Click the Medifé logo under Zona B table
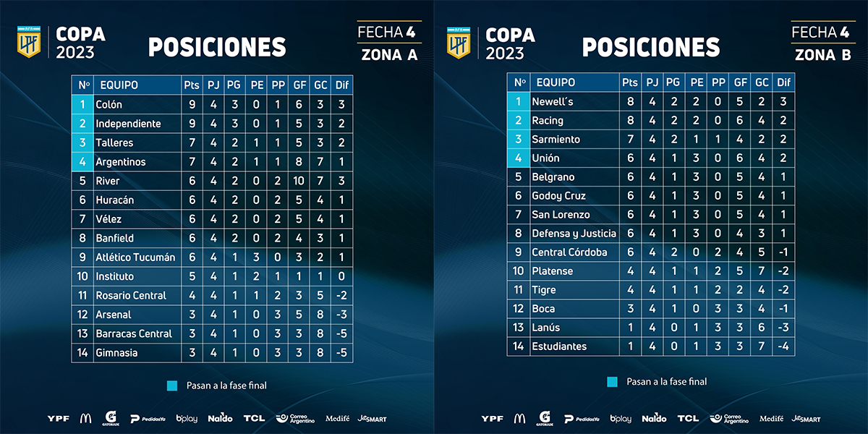Image resolution: width=868 pixels, height=434 pixels. 771,418
